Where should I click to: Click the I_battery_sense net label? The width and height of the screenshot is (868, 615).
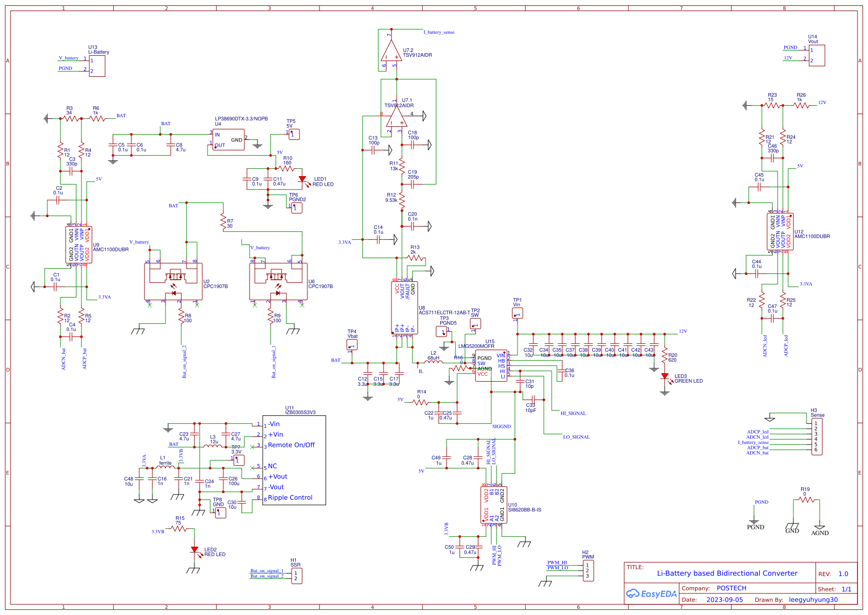[x=439, y=32]
